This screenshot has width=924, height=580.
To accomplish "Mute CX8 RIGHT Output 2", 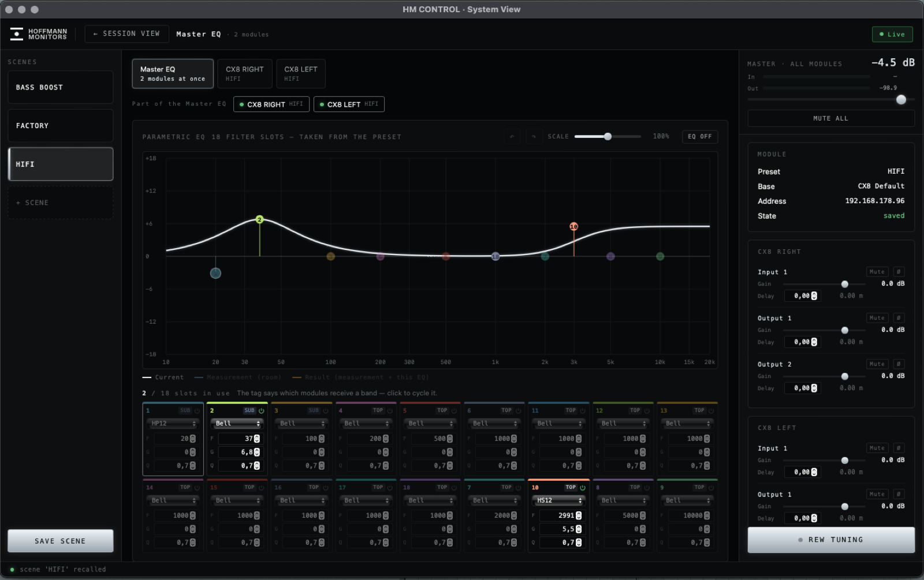I will click(x=877, y=364).
